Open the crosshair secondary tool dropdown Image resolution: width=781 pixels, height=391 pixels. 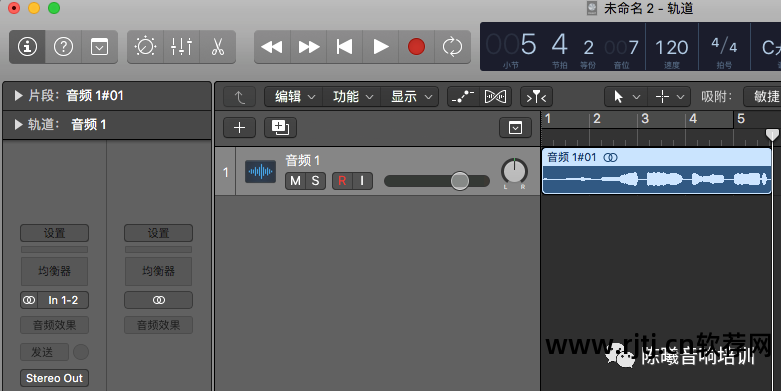[x=669, y=97]
